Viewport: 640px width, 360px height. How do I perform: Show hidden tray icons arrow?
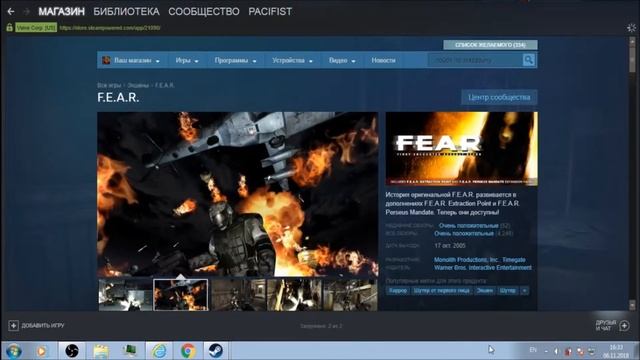(546, 351)
